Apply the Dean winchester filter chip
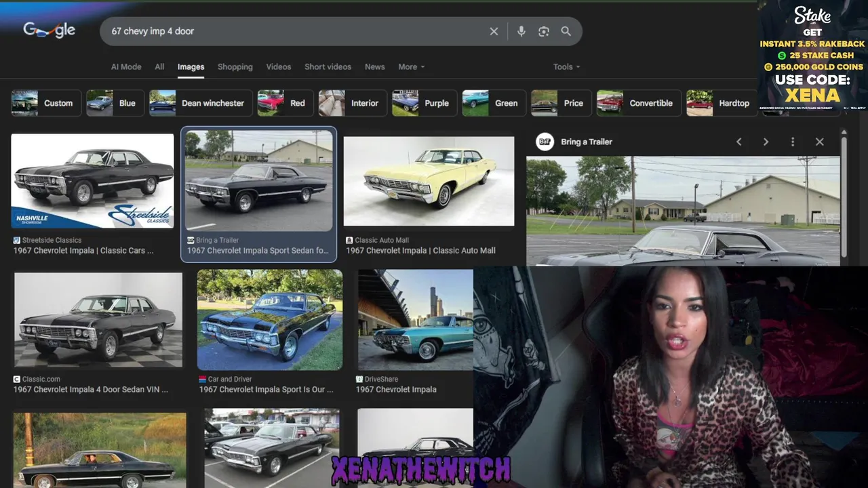Viewport: 868px width, 488px height. [x=201, y=103]
